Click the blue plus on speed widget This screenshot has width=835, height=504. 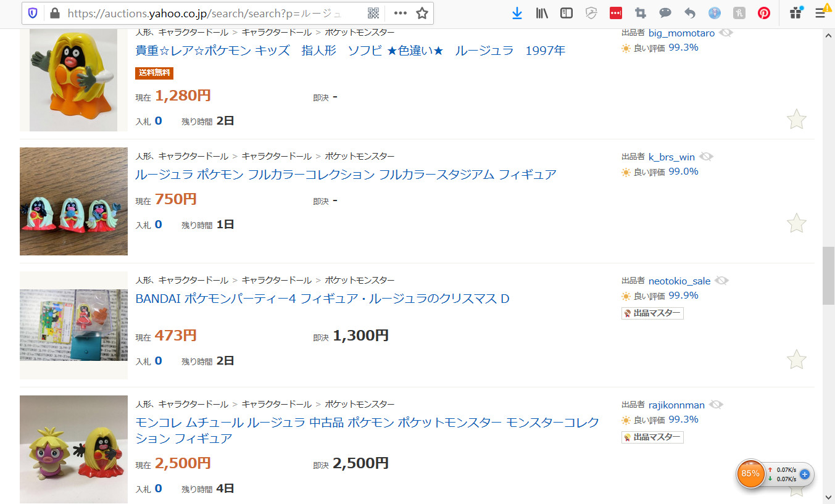point(804,474)
